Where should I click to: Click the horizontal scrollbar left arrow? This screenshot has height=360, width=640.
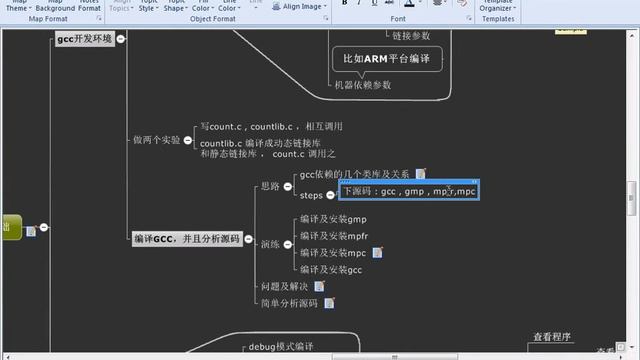coord(7,357)
